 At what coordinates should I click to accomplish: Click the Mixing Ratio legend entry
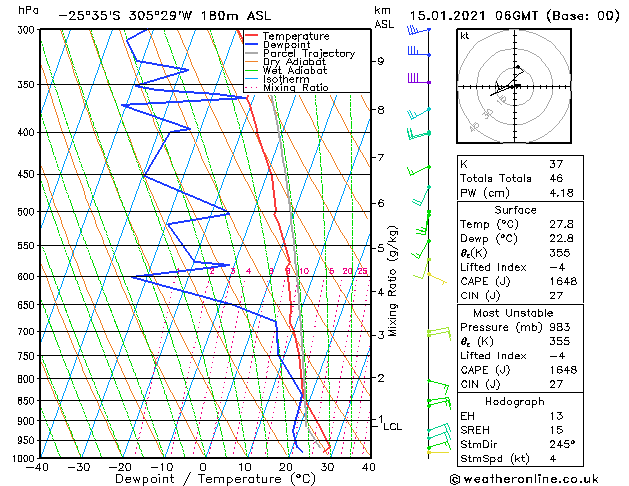(287, 87)
